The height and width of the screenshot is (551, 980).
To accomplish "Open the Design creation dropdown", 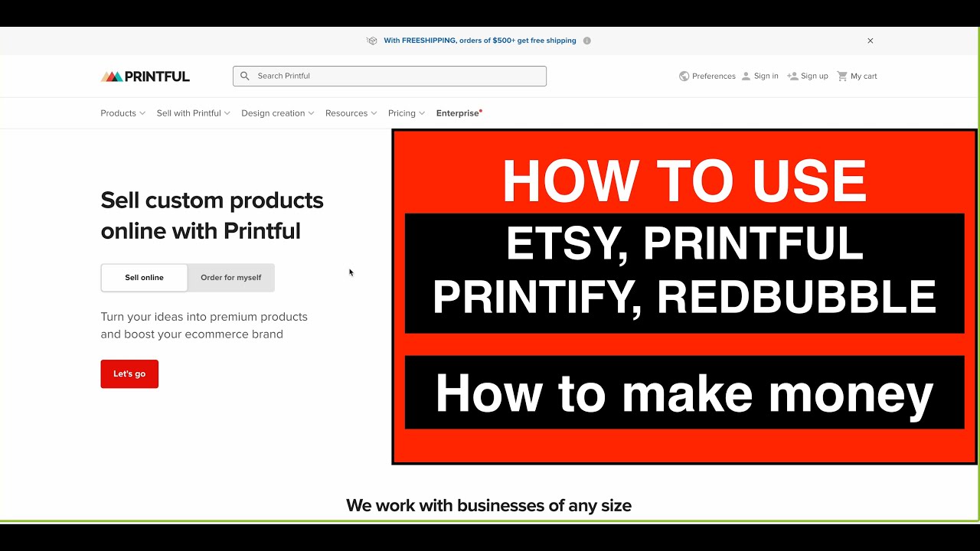I will coord(278,113).
